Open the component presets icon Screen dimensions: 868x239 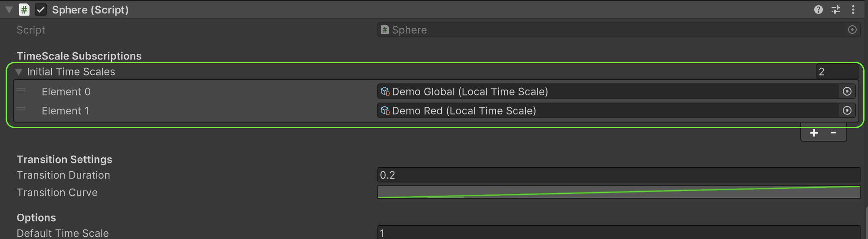coord(836,10)
